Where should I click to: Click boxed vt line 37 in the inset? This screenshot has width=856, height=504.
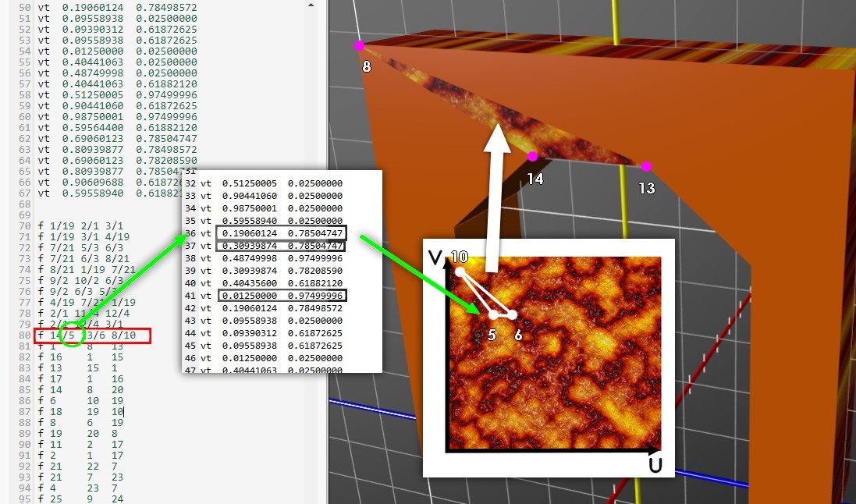pos(282,245)
